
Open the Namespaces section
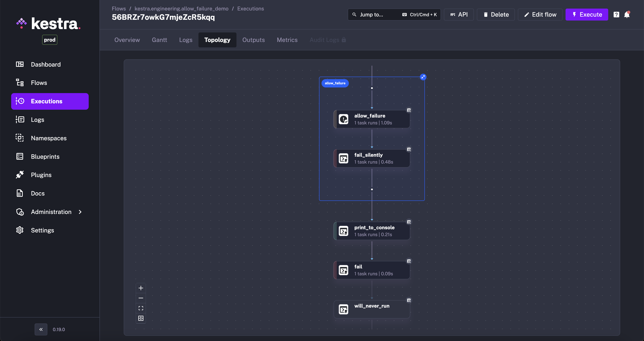pos(48,138)
